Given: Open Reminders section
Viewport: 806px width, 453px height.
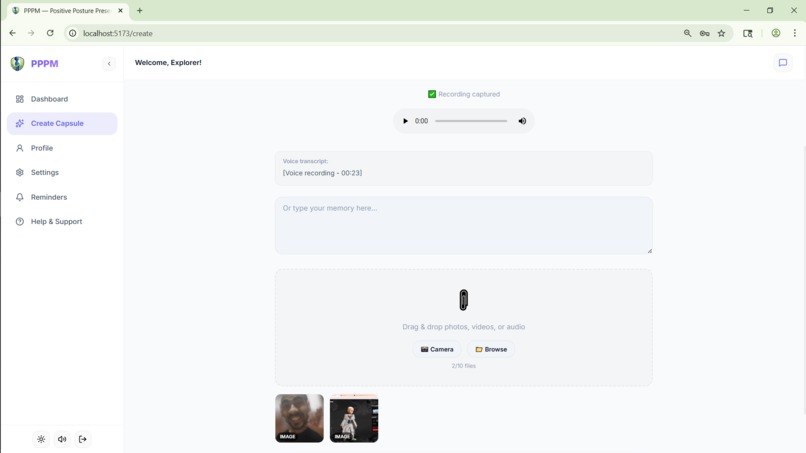Looking at the screenshot, I should pos(62,197).
